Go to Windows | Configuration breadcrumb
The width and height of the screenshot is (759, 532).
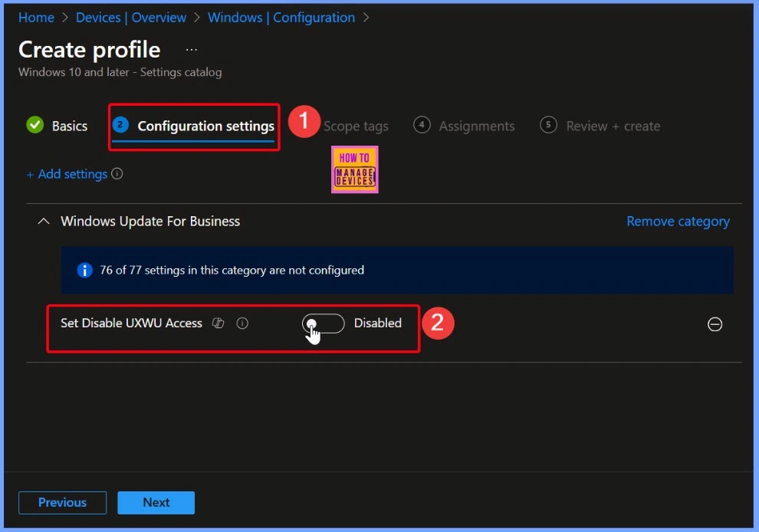[x=281, y=18]
